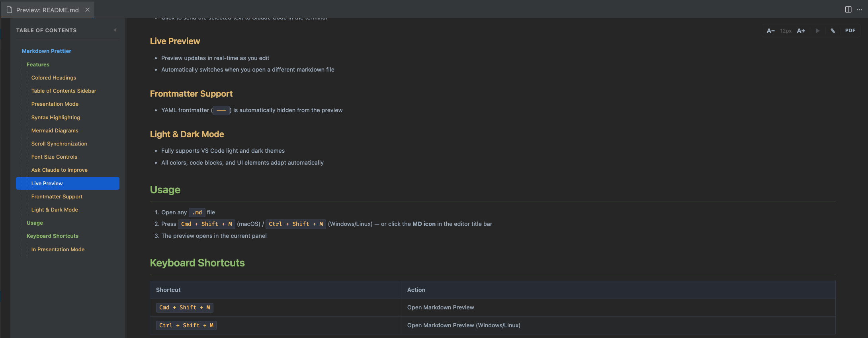Close the Preview: README.md tab

87,10
